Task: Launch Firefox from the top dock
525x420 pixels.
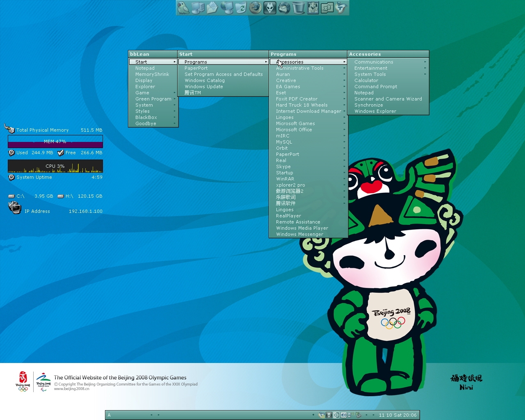Action: click(x=255, y=8)
